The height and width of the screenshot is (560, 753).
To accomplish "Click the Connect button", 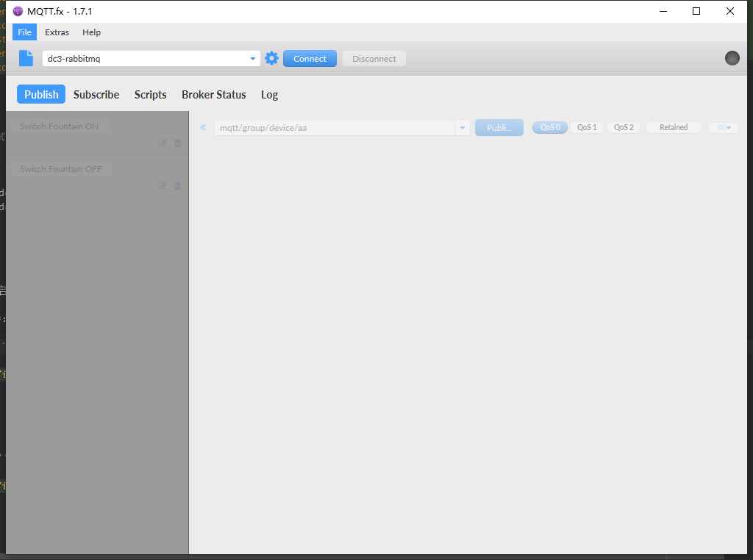I will point(310,59).
